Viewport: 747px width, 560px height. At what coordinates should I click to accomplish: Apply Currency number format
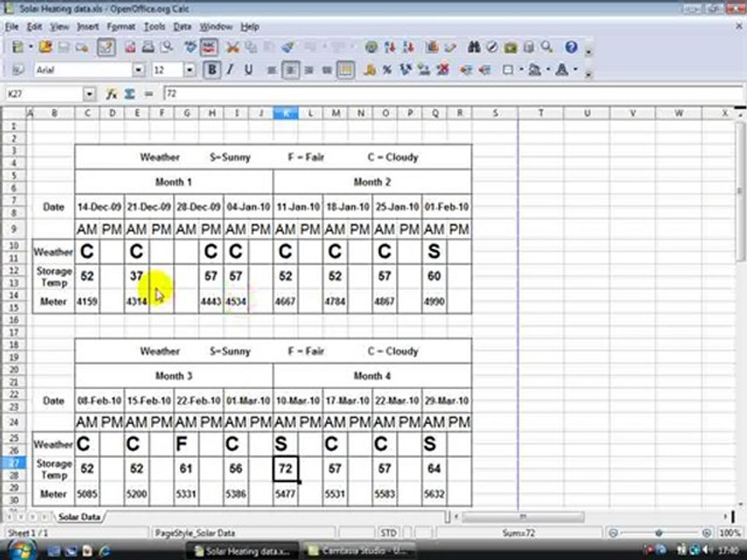click(370, 70)
